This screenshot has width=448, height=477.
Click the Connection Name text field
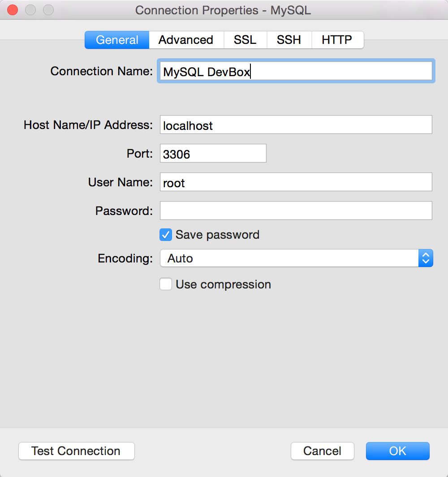tap(296, 71)
